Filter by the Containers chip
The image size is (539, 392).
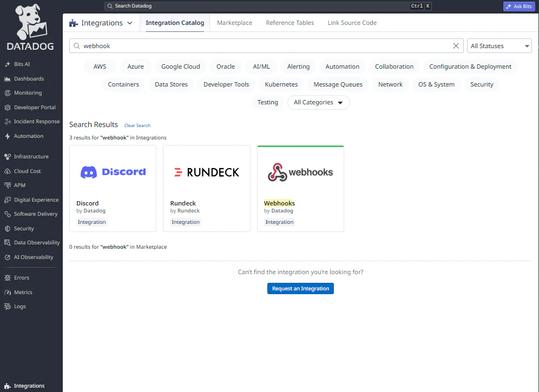pyautogui.click(x=123, y=84)
